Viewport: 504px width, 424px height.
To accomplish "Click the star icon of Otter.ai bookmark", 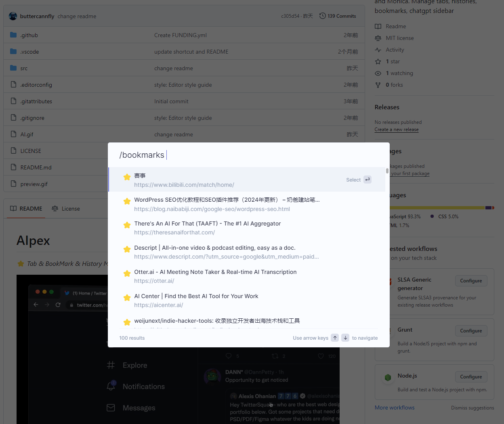I will tap(127, 273).
